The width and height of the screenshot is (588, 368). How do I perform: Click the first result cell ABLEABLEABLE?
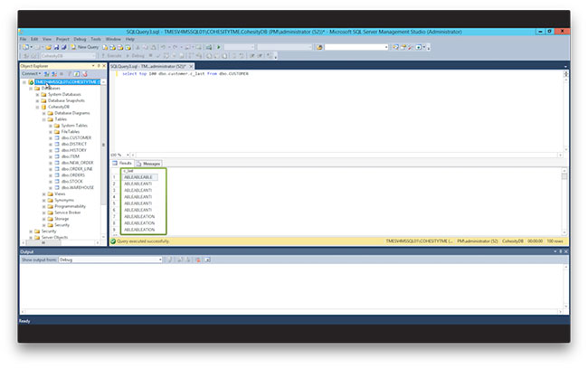[x=139, y=176]
